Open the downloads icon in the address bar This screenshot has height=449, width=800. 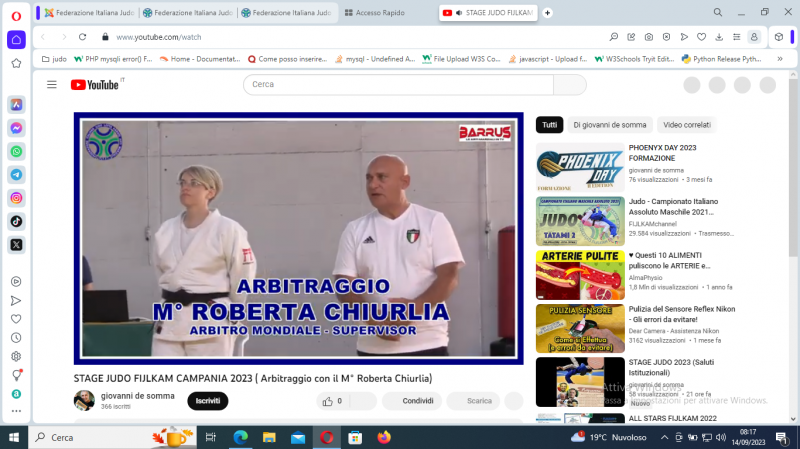(x=719, y=37)
